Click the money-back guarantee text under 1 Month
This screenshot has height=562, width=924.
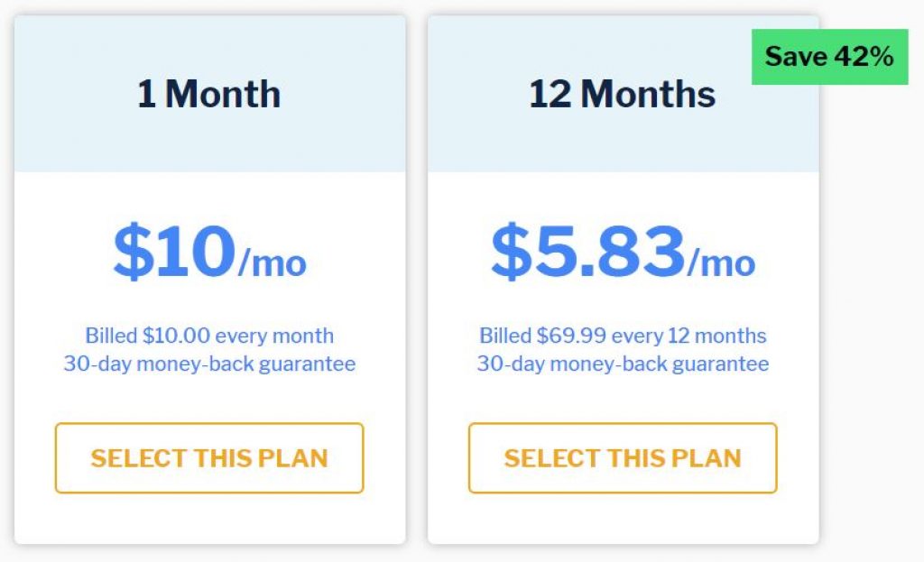[x=209, y=364]
